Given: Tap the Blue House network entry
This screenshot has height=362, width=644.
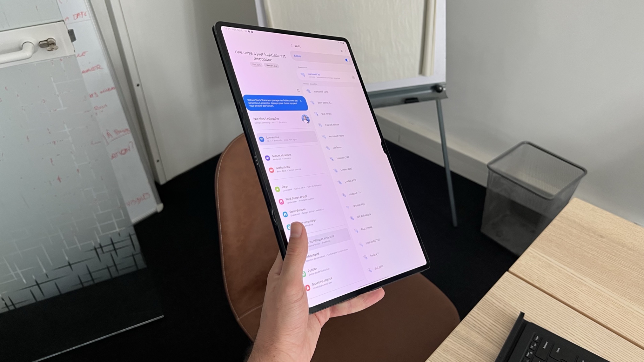Looking at the screenshot, I should 328,113.
